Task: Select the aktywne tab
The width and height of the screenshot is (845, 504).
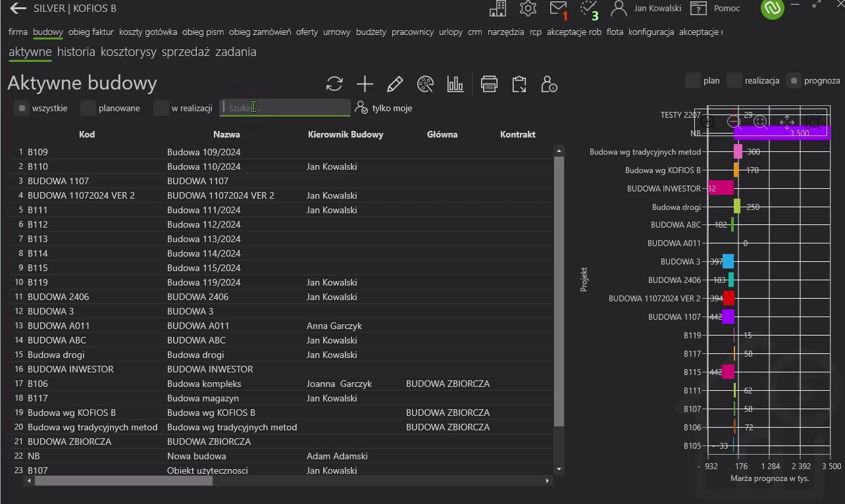Action: click(x=30, y=51)
